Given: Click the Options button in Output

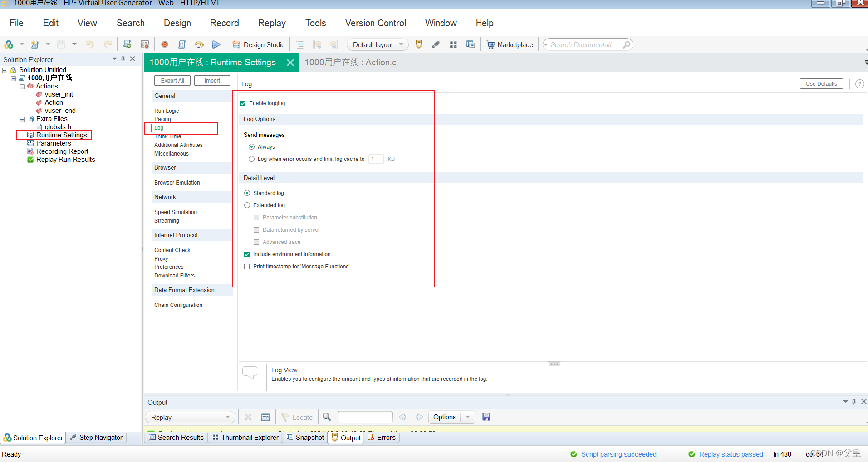Looking at the screenshot, I should tap(445, 417).
